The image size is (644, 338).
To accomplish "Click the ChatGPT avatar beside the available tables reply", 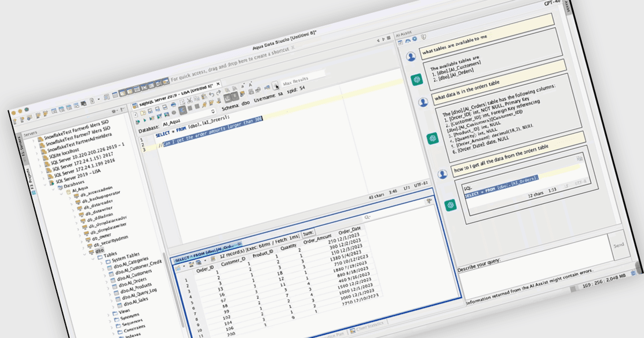I will pyautogui.click(x=416, y=79).
